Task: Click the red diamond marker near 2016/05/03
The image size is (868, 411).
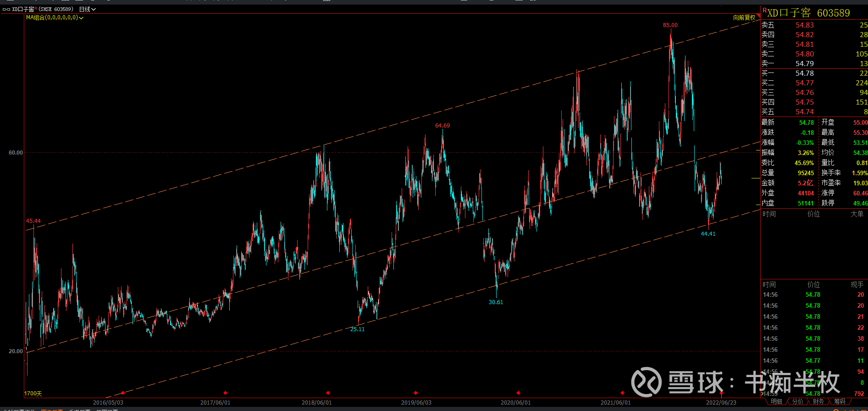Action: [123, 393]
